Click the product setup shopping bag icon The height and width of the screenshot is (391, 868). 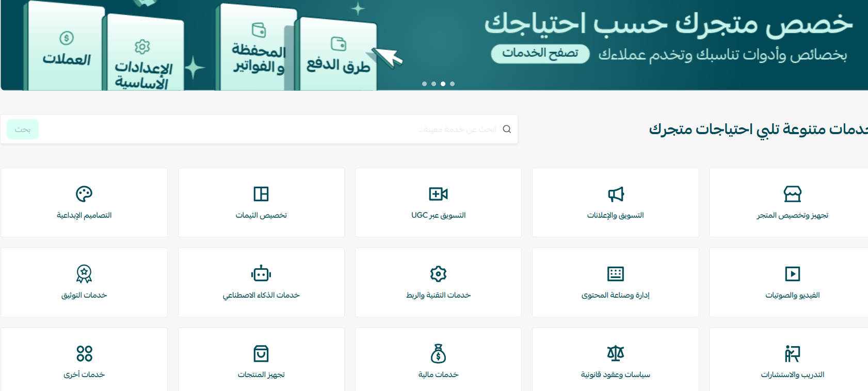tap(261, 354)
